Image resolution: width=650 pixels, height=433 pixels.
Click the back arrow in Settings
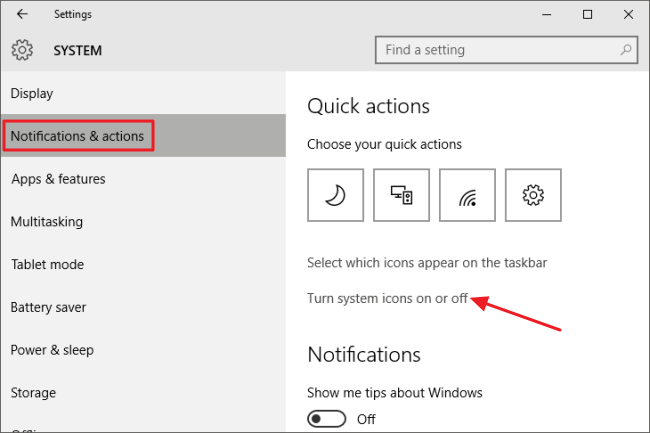[22, 14]
